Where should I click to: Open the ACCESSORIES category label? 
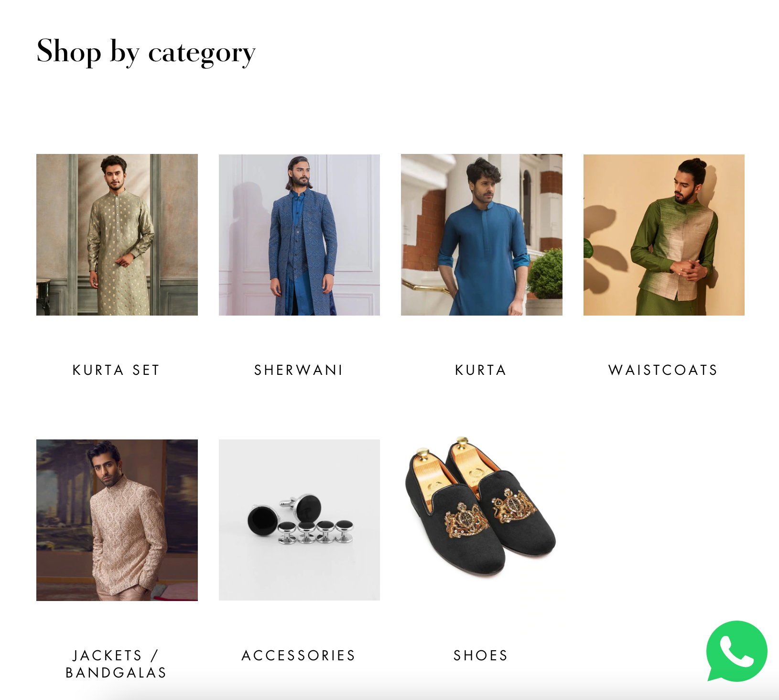[299, 656]
